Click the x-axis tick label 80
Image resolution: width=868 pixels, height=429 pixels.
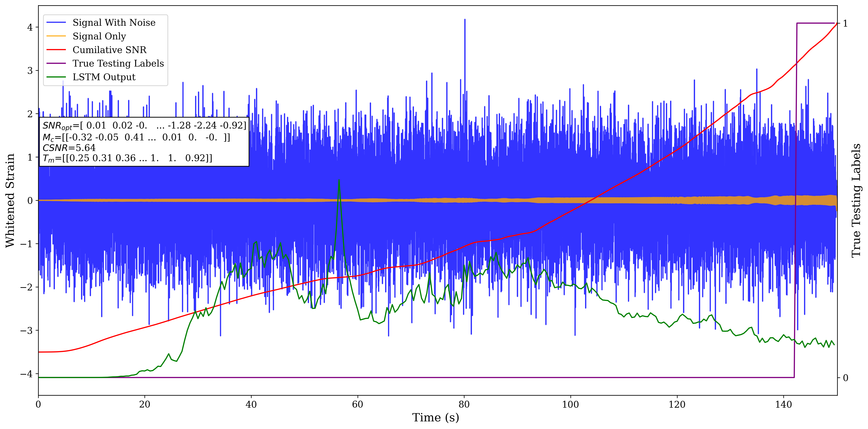(x=464, y=404)
